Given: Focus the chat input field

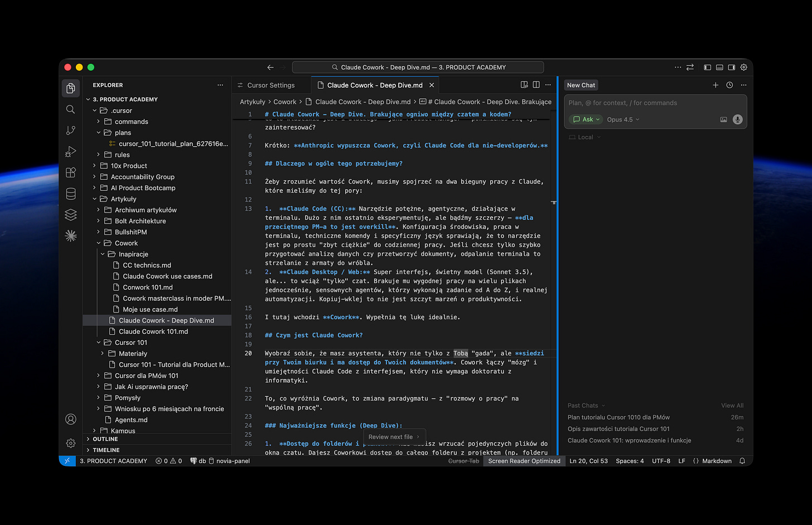Looking at the screenshot, I should tap(656, 103).
